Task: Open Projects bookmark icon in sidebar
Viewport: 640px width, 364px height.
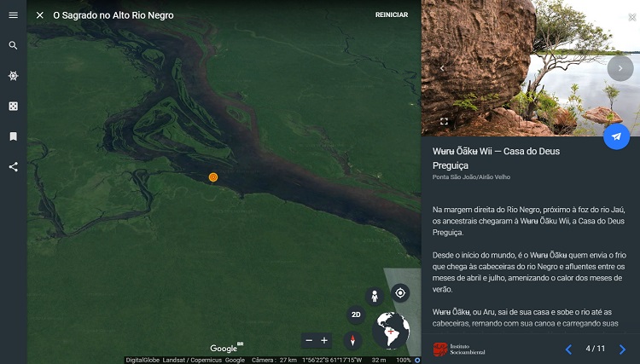Action: click(13, 136)
